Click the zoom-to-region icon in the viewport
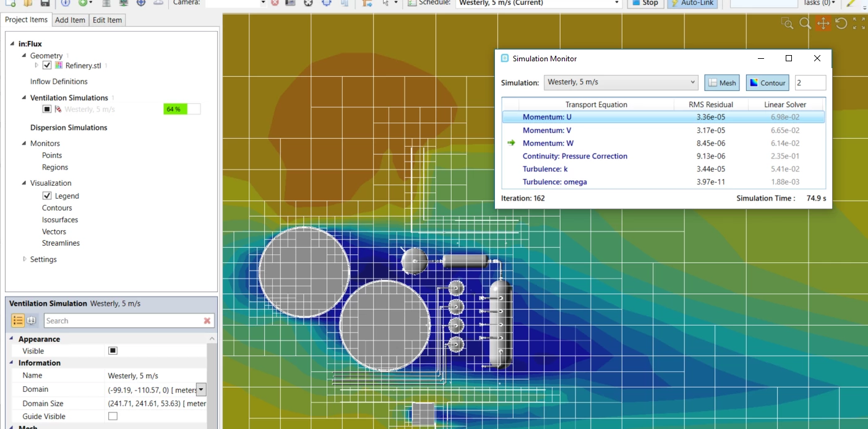The image size is (868, 429). [787, 24]
